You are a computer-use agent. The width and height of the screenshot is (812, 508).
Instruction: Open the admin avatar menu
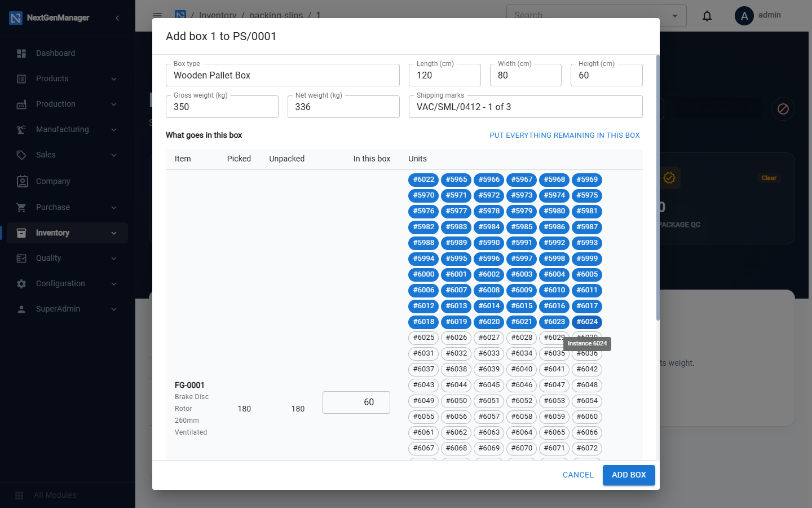point(744,16)
